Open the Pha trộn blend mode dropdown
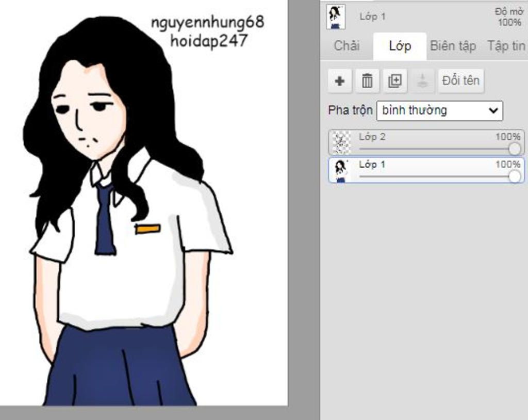Viewport: 528px width, 420px height. (439, 110)
